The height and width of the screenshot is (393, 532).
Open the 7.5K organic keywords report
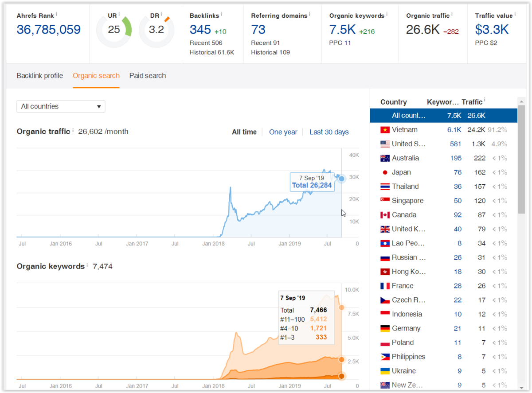click(x=343, y=30)
